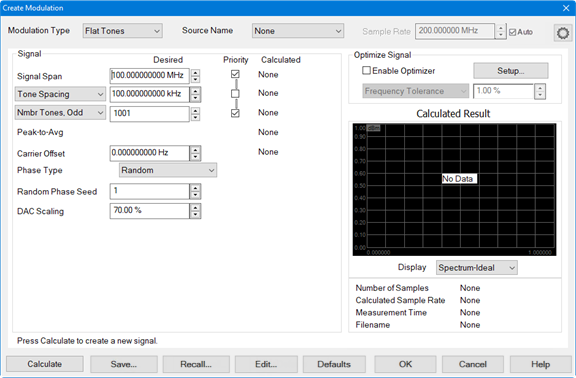Increase number of tones with up arrow
This screenshot has height=378, width=576.
pyautogui.click(x=195, y=110)
